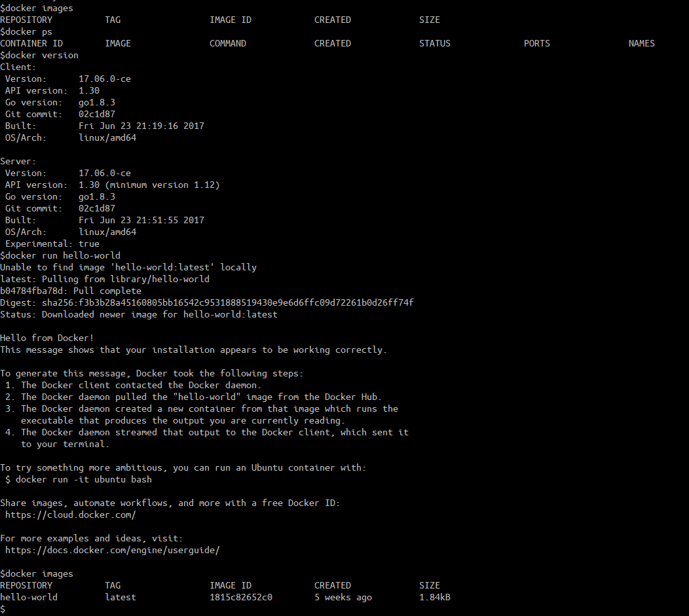
Task: Click the image ID 1815c82652c0
Action: pos(241,597)
